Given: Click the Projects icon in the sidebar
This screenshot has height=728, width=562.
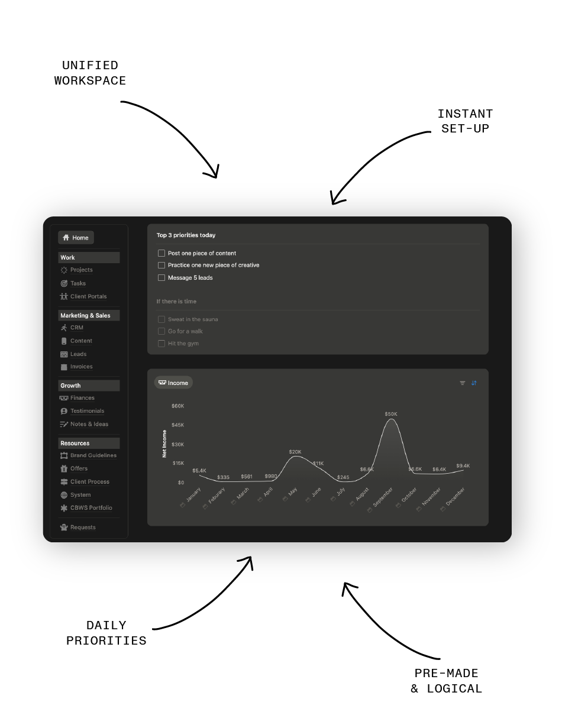Looking at the screenshot, I should pos(64,270).
